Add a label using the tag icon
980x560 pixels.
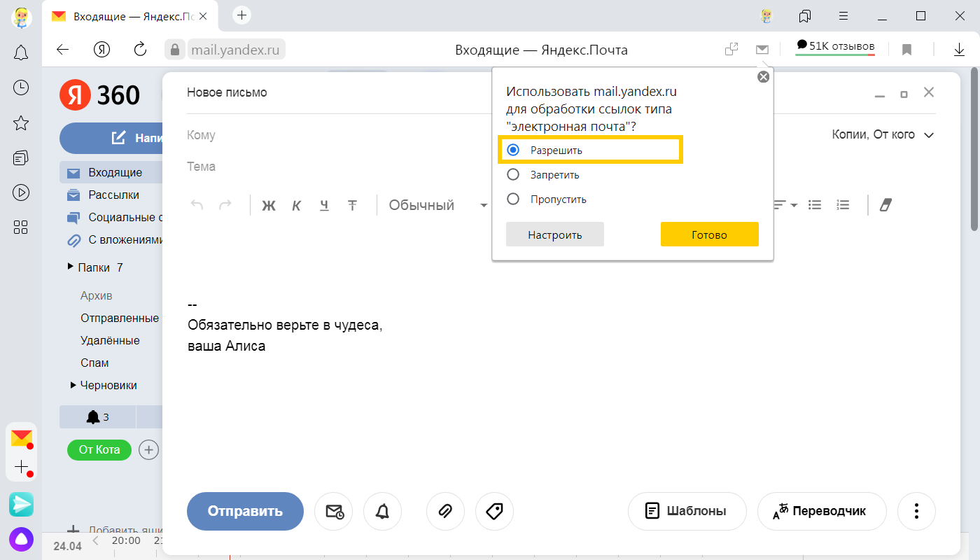(x=494, y=511)
